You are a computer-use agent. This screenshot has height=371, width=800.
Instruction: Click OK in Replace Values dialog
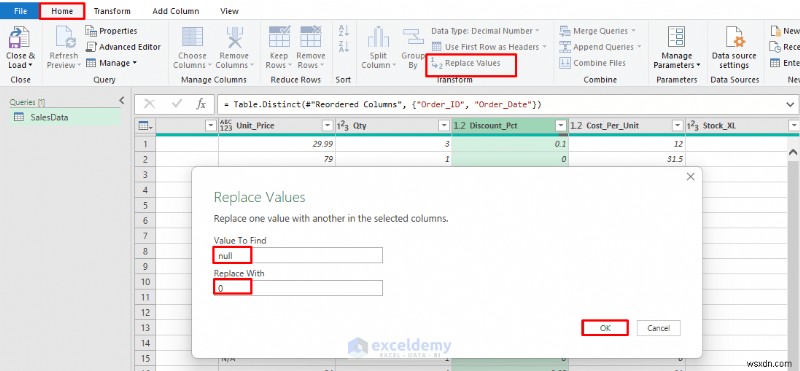(x=605, y=328)
